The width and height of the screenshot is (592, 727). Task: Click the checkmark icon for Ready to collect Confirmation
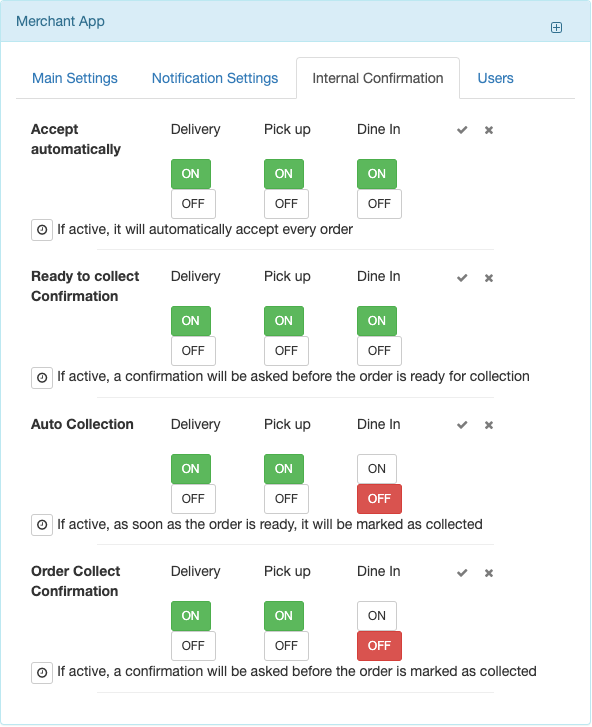point(462,278)
